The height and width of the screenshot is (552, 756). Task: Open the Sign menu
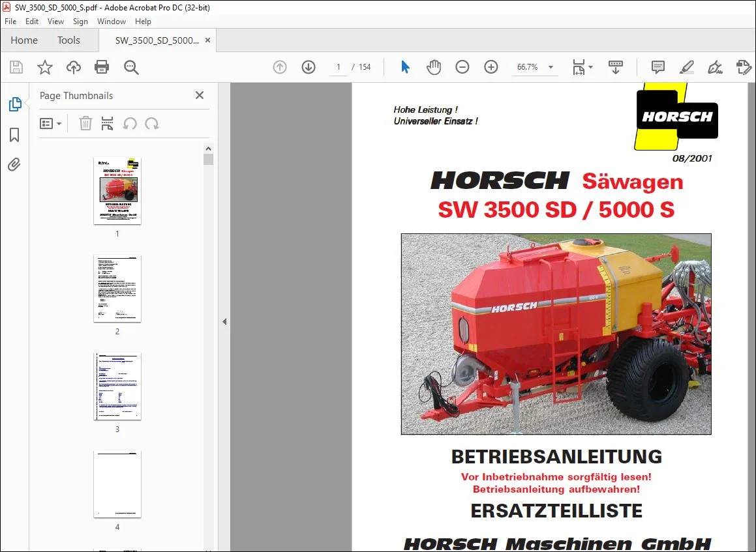(x=80, y=22)
